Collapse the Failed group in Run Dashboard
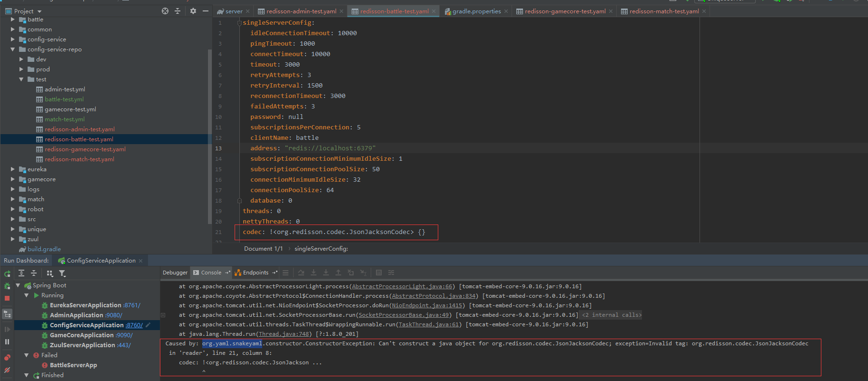This screenshot has width=868, height=381. pos(27,355)
